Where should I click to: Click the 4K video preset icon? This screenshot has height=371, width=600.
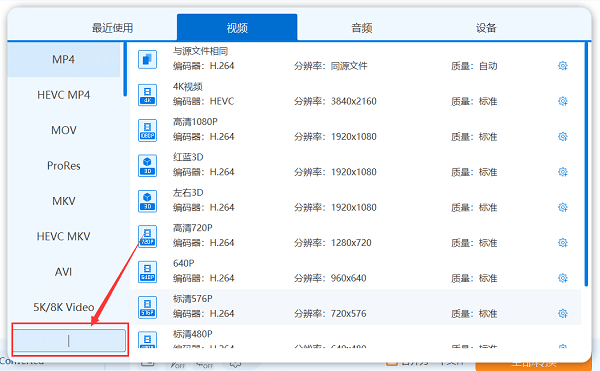pyautogui.click(x=147, y=95)
